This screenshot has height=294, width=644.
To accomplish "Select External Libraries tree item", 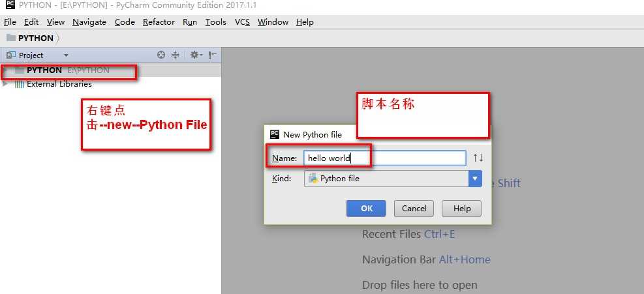I will point(59,84).
